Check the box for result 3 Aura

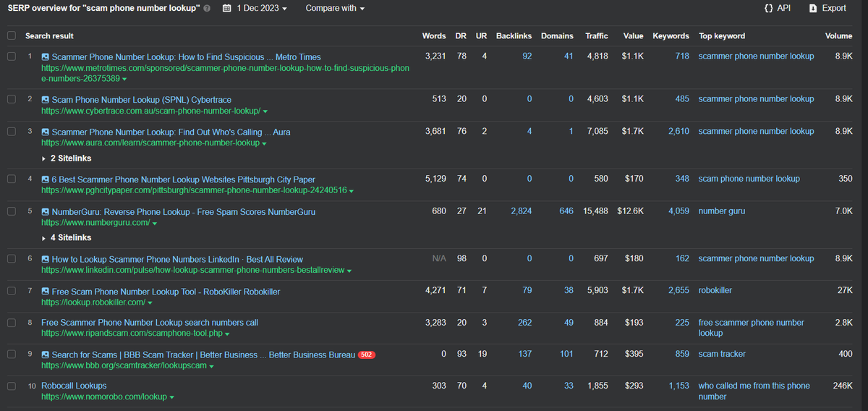pos(12,132)
